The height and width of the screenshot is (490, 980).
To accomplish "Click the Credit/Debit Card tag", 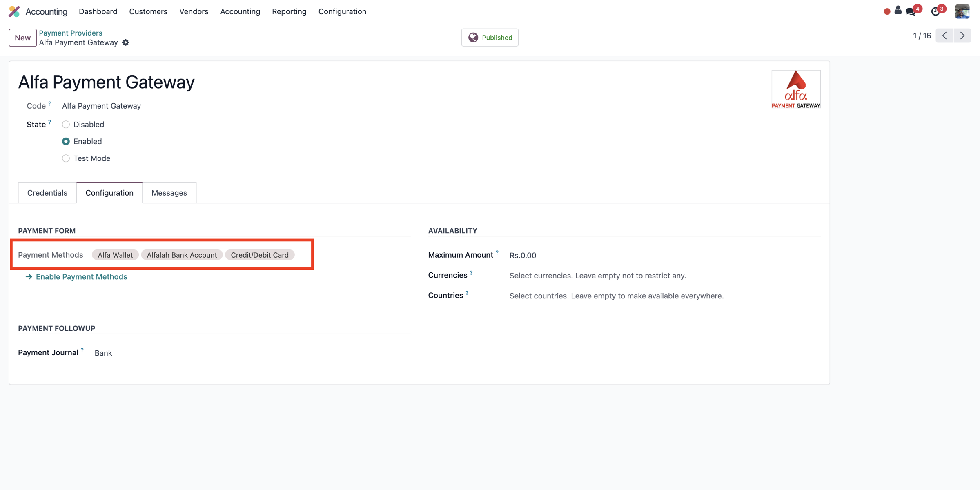I will (260, 255).
